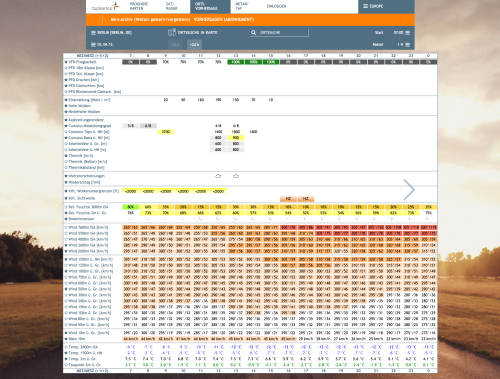500x379 pixels.
Task: Open the Berlin location dropdown
Action: tap(111, 33)
